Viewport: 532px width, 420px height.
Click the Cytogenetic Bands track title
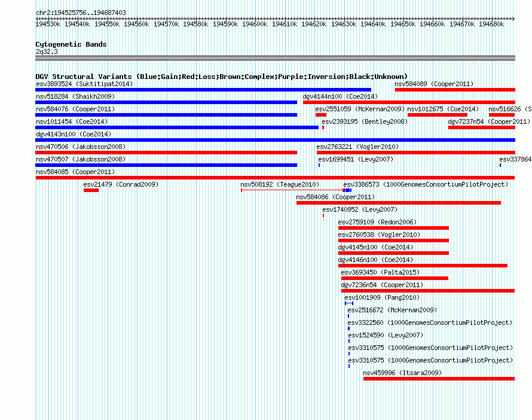(71, 44)
